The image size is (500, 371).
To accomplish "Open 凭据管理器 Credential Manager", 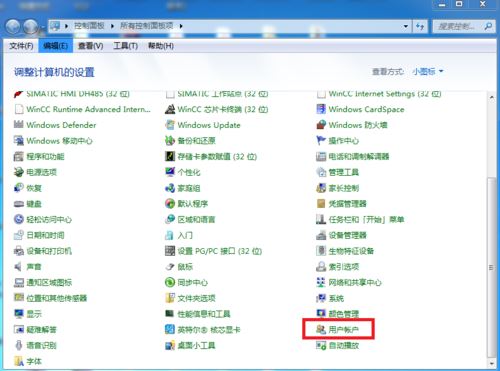I will (x=341, y=204).
